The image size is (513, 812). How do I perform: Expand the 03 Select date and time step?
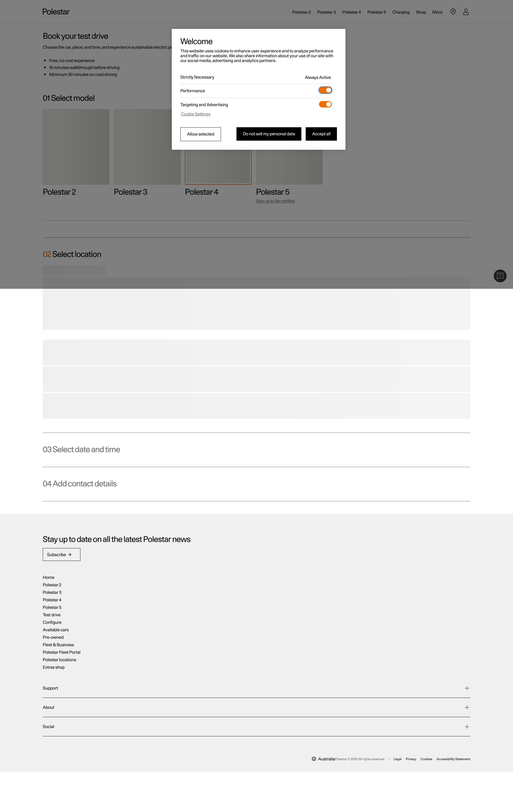[x=81, y=449]
